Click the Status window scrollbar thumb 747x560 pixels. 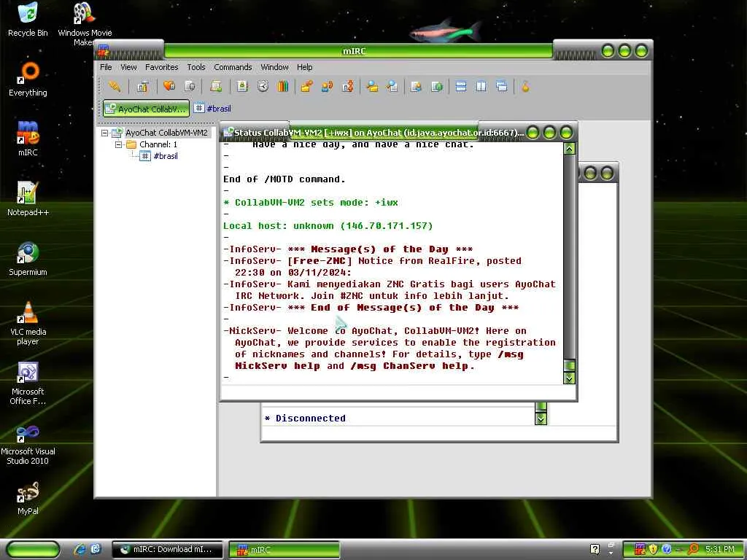(x=569, y=366)
